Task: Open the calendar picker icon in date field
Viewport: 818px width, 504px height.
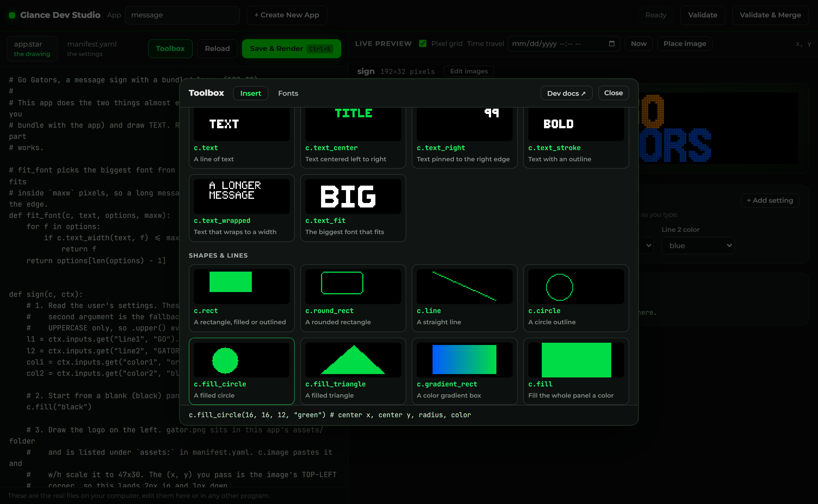Action: pos(611,44)
